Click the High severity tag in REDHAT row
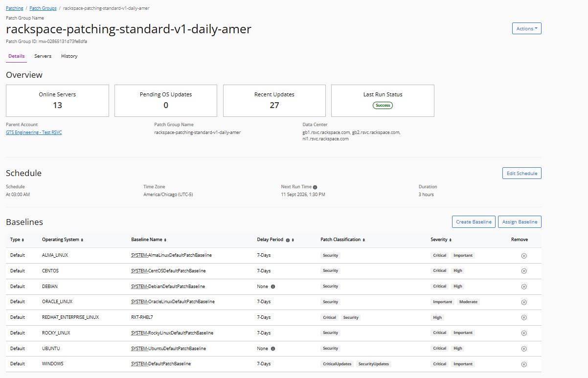This screenshot has width=588, height=378. tap(437, 317)
